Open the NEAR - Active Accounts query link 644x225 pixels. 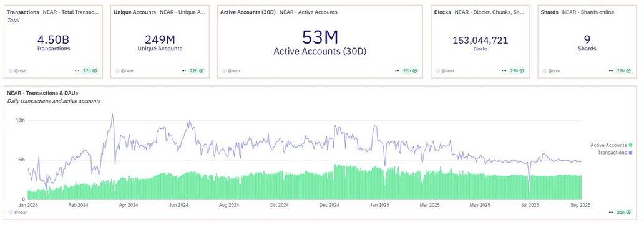(308, 12)
